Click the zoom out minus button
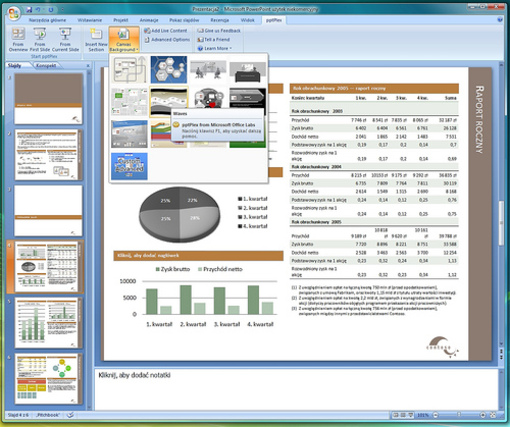Image resolution: width=510 pixels, height=427 pixels. click(436, 415)
